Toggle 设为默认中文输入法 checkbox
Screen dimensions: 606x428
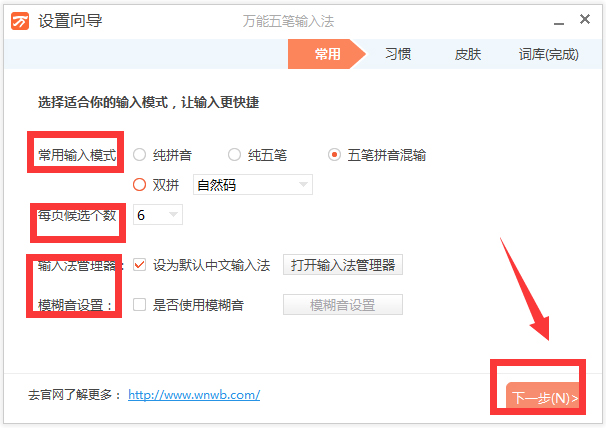pos(139,265)
